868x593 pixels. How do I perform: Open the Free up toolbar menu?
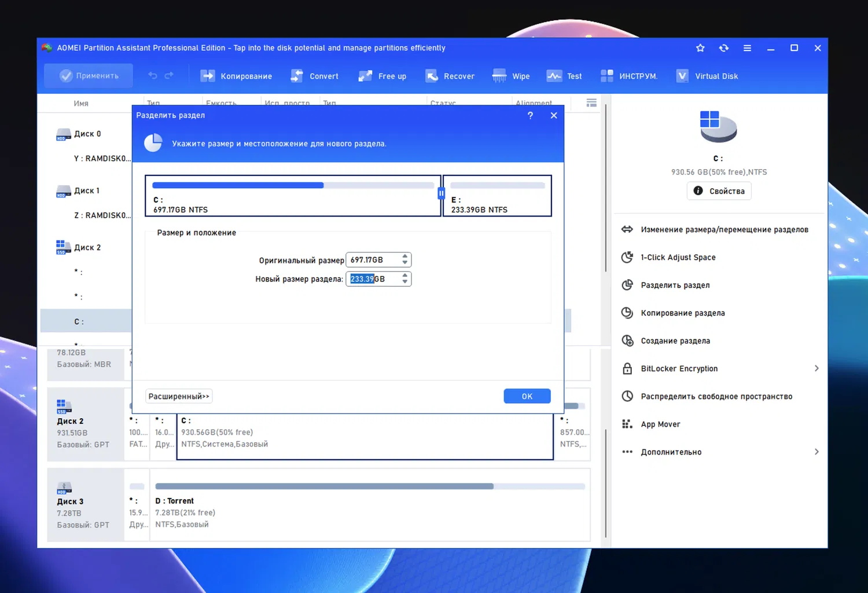[x=382, y=76]
